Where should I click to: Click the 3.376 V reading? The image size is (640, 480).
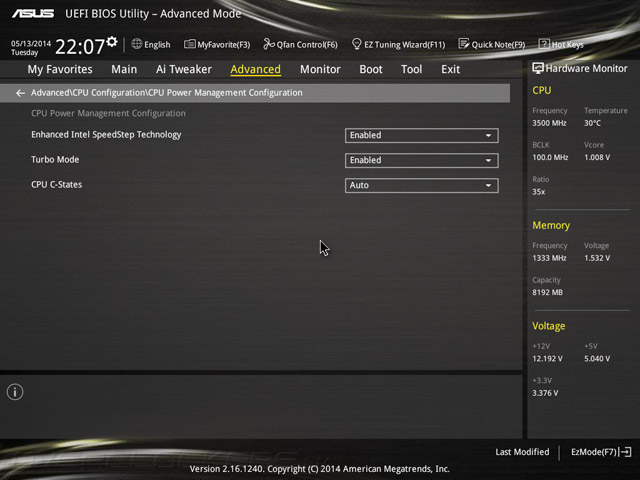pos(545,393)
